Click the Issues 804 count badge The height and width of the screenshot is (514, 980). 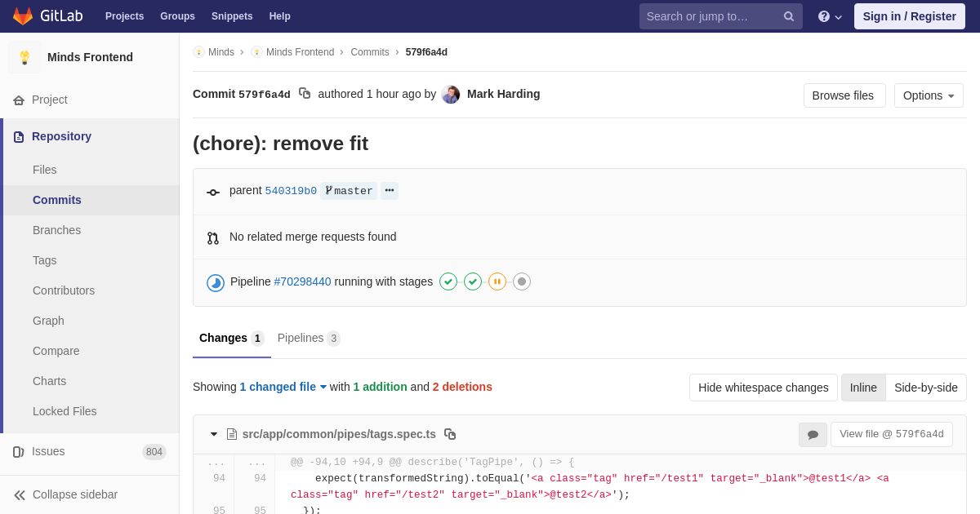(154, 452)
